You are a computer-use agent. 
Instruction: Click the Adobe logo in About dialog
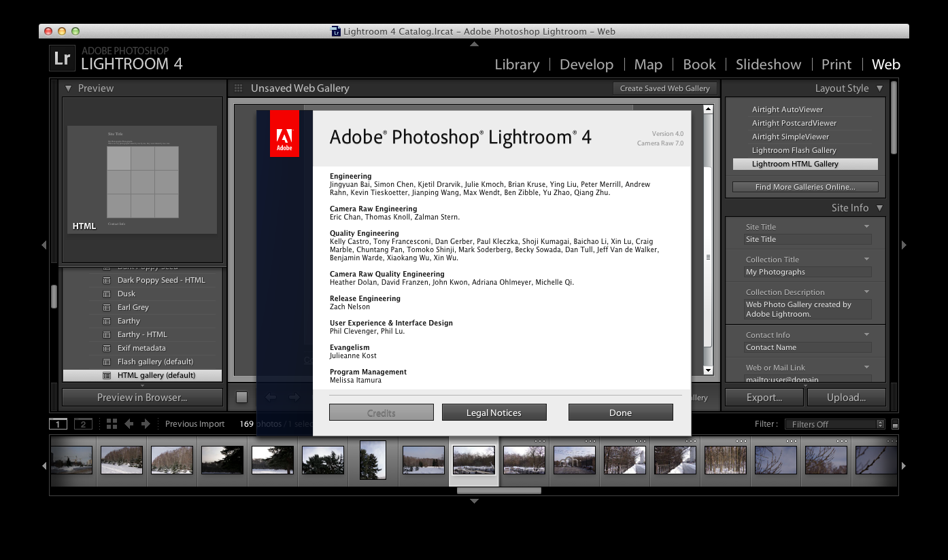point(284,133)
